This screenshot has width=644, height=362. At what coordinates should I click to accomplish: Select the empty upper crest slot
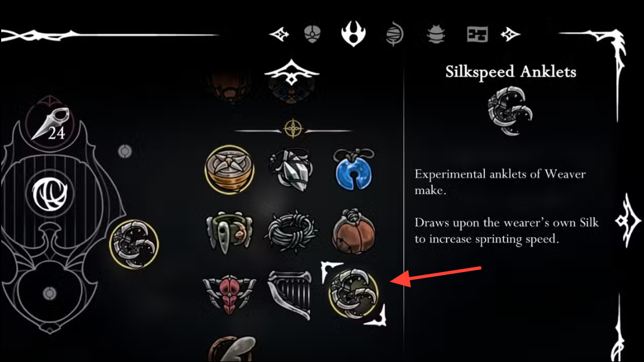pos(125,151)
